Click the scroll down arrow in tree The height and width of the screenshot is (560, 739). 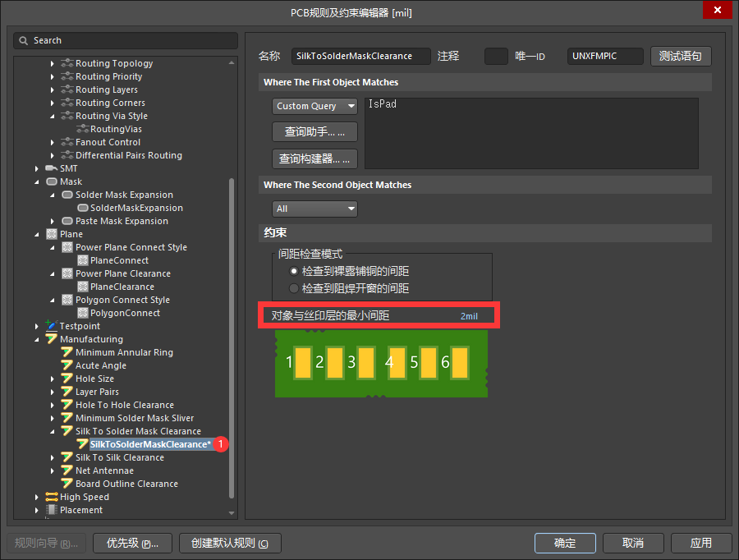232,513
